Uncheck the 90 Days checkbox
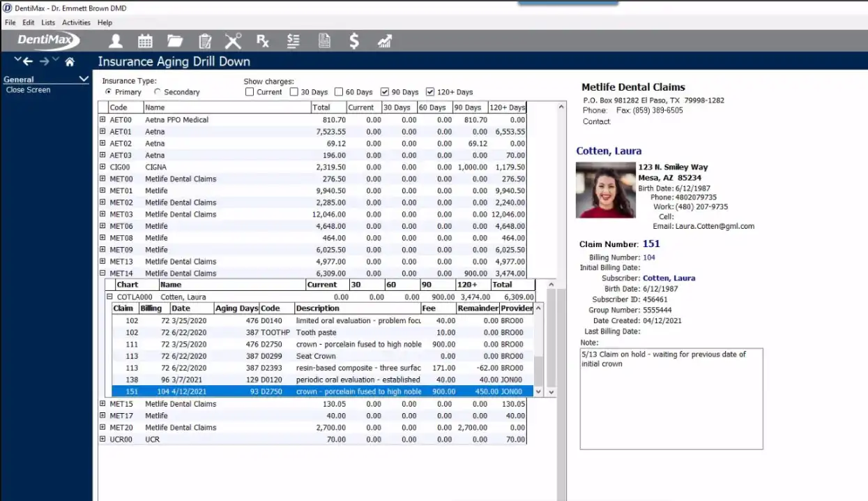Viewport: 868px width, 501px height. pyautogui.click(x=385, y=91)
